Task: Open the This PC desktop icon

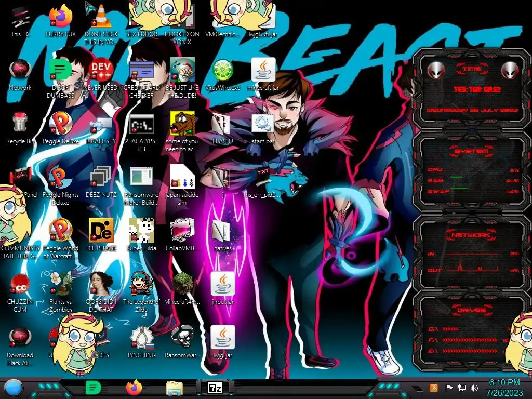Action: click(x=20, y=22)
